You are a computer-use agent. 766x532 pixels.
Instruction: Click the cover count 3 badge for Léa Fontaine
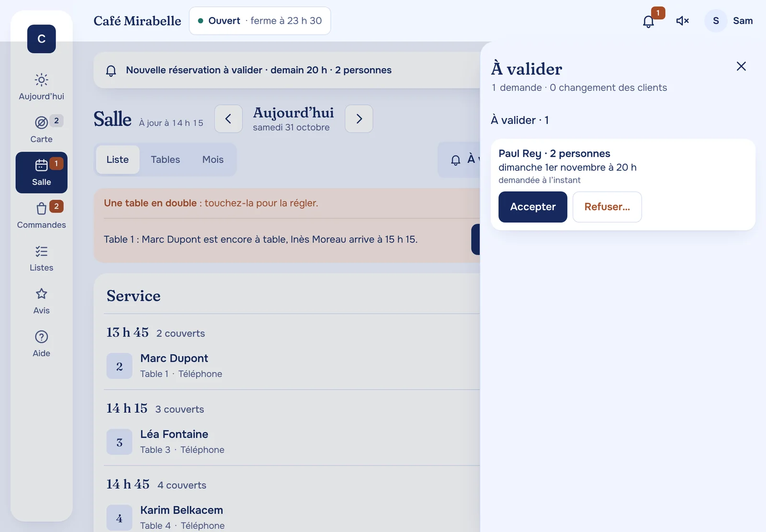pos(119,442)
